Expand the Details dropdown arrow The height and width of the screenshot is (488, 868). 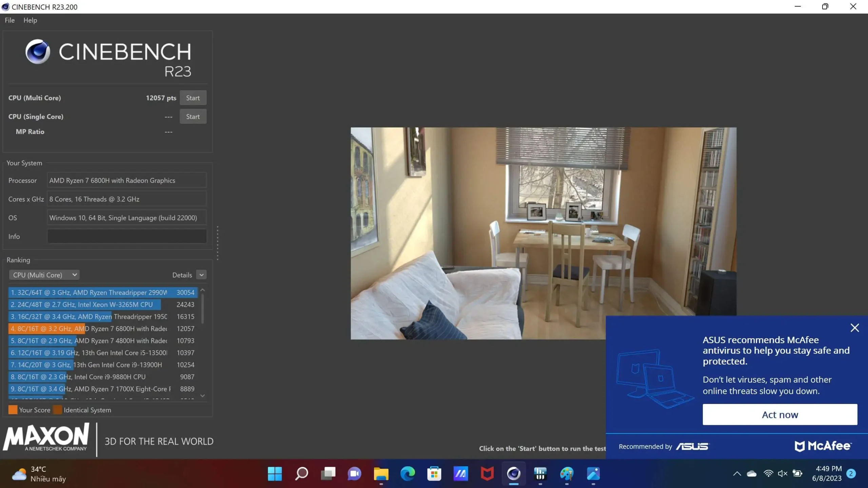[201, 275]
